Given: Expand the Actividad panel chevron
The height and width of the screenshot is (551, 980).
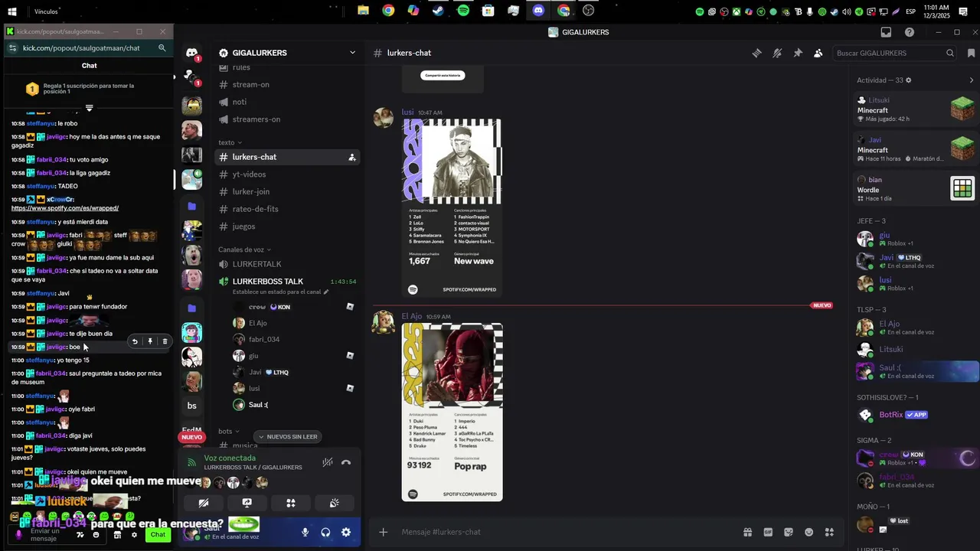Looking at the screenshot, I should pos(972,80).
